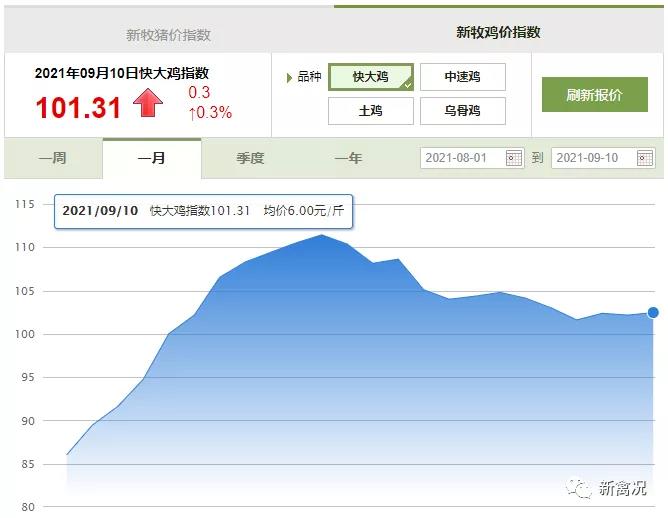This screenshot has height=518, width=668.
Task: Click the 80 y-axis label
Action: (x=28, y=507)
